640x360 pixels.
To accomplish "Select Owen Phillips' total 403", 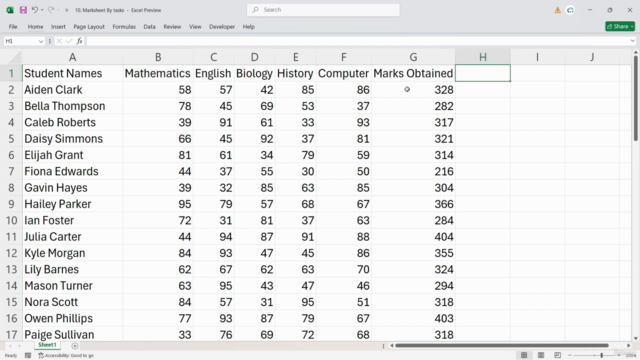I will 413,318.
